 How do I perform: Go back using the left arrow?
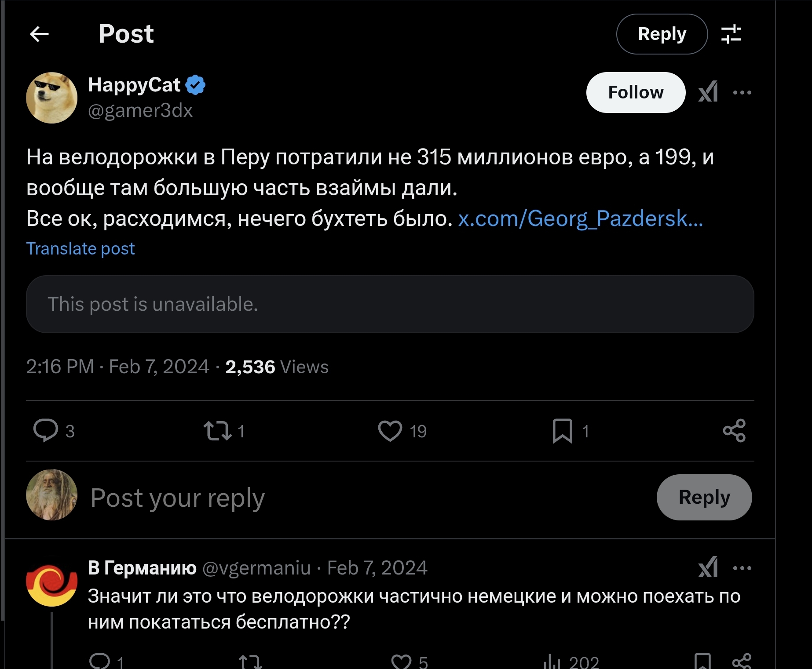pyautogui.click(x=39, y=34)
